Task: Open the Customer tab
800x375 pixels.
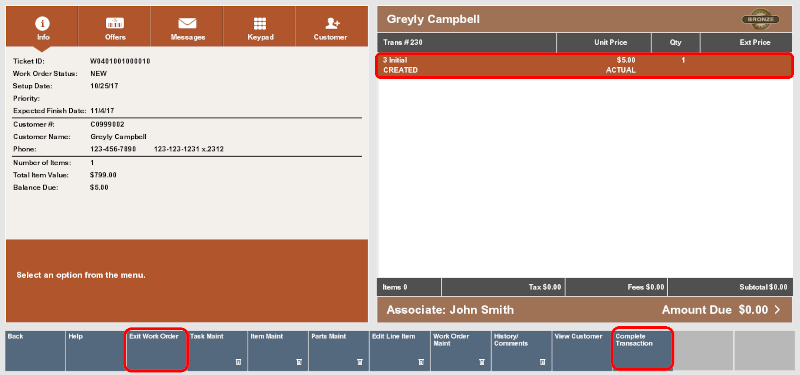Action: [332, 27]
